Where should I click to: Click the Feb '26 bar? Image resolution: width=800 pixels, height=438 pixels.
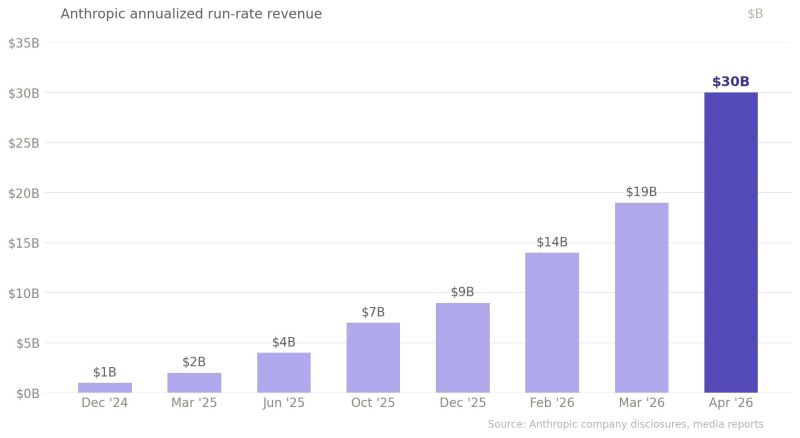(x=552, y=323)
